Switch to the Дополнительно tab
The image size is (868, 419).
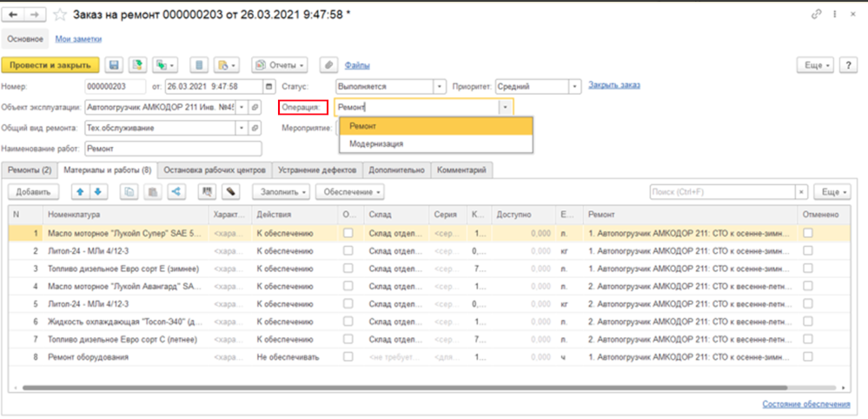[397, 170]
